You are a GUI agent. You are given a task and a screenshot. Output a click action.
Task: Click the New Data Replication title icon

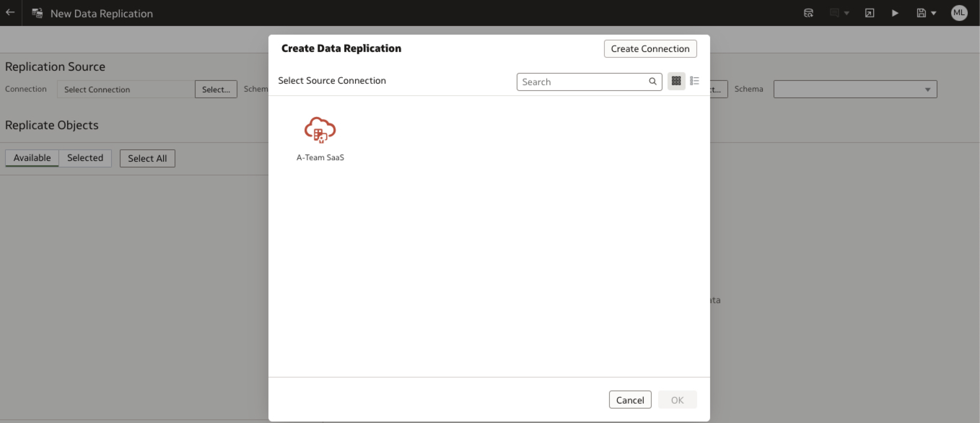pos(37,13)
